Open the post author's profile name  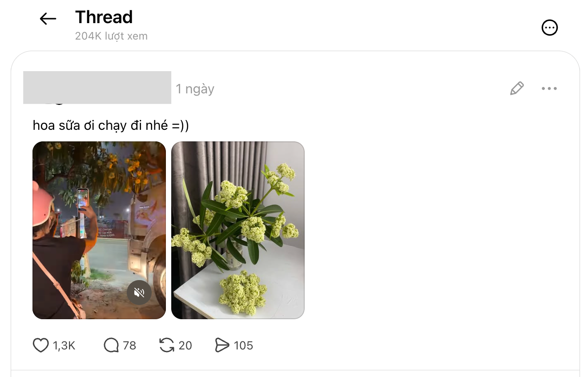coord(97,88)
